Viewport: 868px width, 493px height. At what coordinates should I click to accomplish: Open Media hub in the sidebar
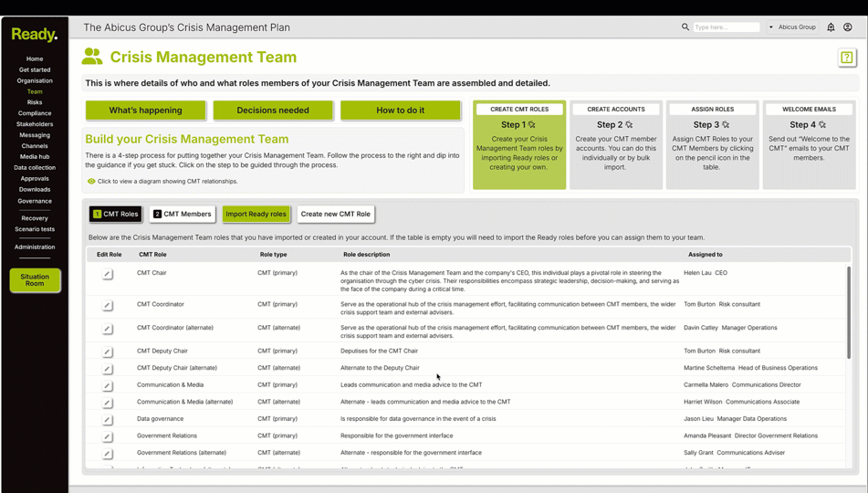(x=35, y=156)
